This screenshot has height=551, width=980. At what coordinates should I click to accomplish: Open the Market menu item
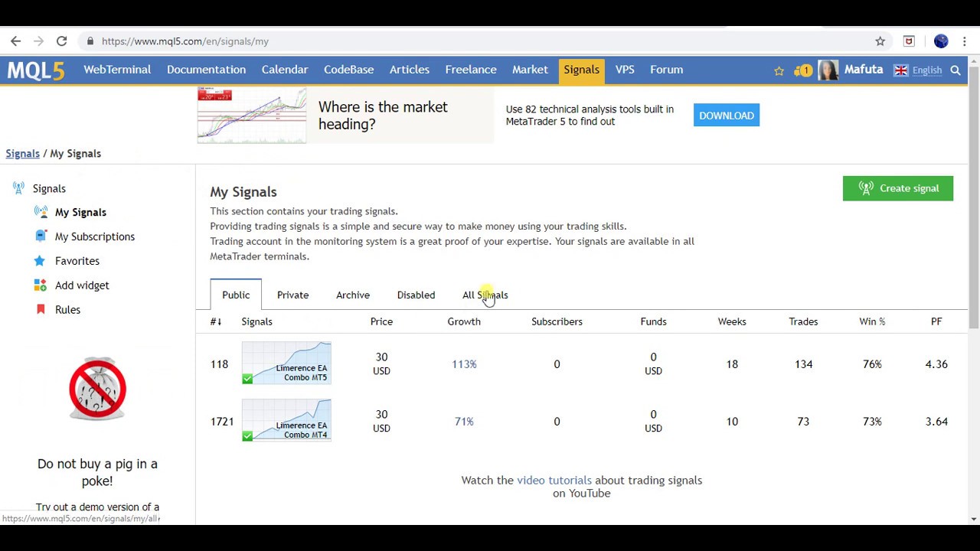[x=530, y=70]
